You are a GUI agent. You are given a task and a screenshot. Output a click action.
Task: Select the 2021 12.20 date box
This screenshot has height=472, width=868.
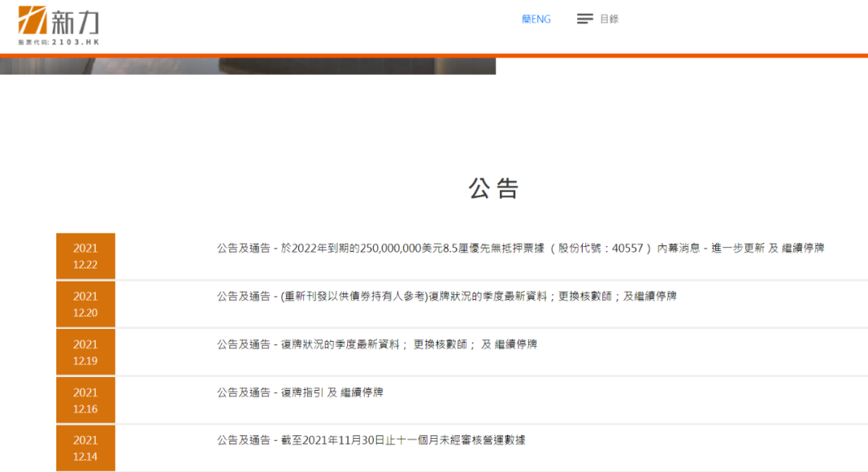coord(85,304)
